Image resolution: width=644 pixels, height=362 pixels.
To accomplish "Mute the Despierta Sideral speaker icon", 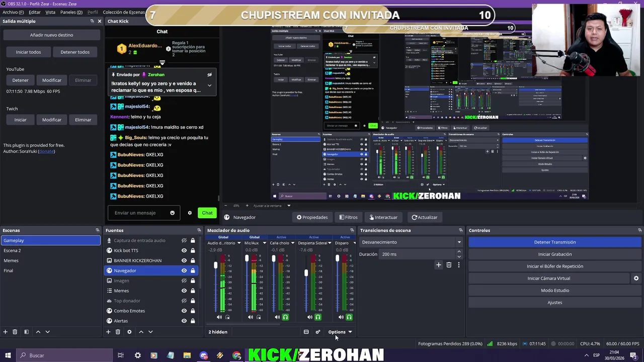I will 309,317.
